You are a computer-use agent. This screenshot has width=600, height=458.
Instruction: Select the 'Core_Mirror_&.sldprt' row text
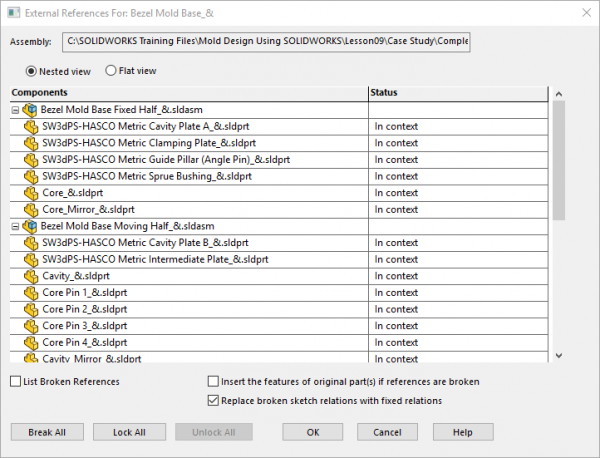pyautogui.click(x=88, y=210)
